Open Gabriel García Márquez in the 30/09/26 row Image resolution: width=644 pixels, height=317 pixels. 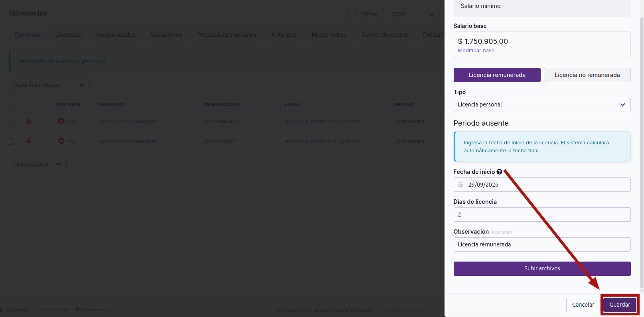(128, 122)
